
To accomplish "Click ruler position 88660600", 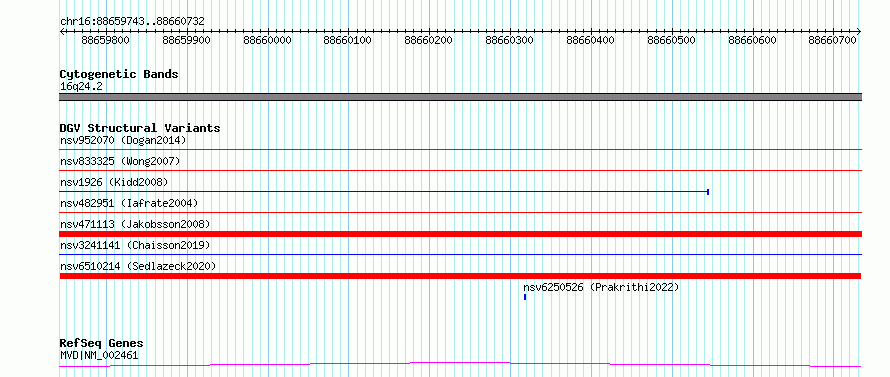I will pos(752,40).
